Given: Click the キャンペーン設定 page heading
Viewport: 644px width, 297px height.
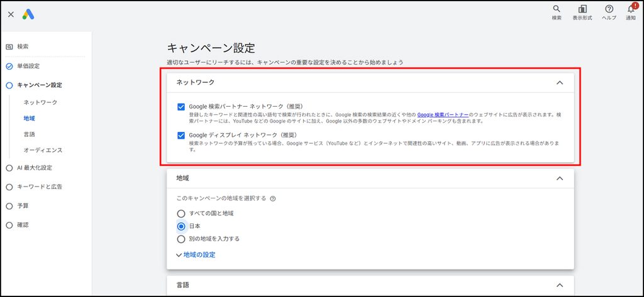Looking at the screenshot, I should pos(211,48).
